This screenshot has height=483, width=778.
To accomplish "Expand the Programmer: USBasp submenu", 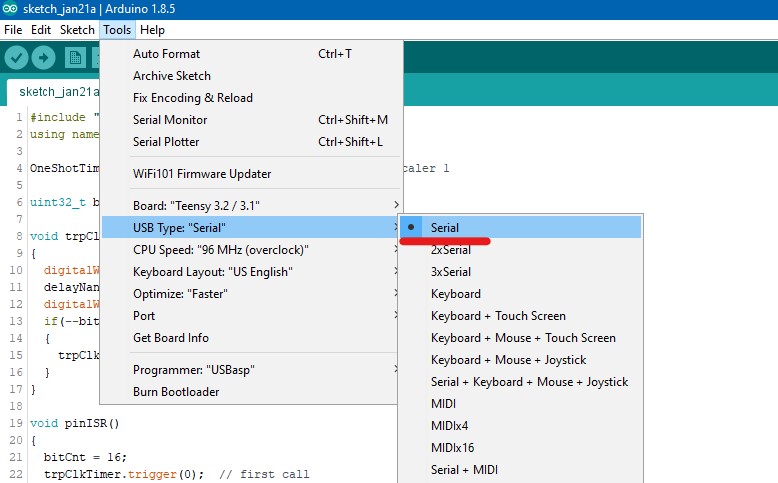I will pos(251,370).
